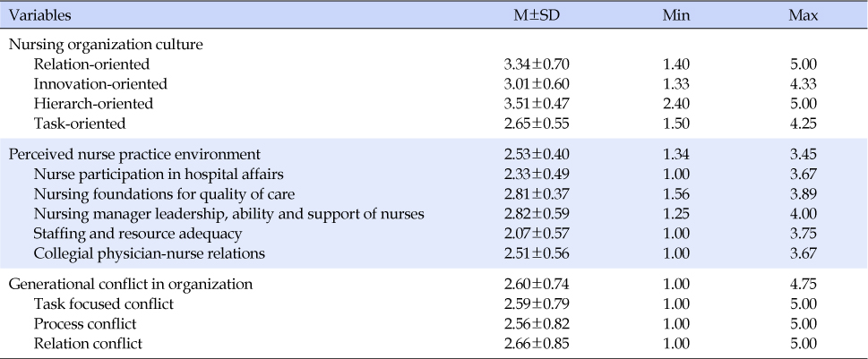Click Nurse participation in hospital affairs

[159, 175]
